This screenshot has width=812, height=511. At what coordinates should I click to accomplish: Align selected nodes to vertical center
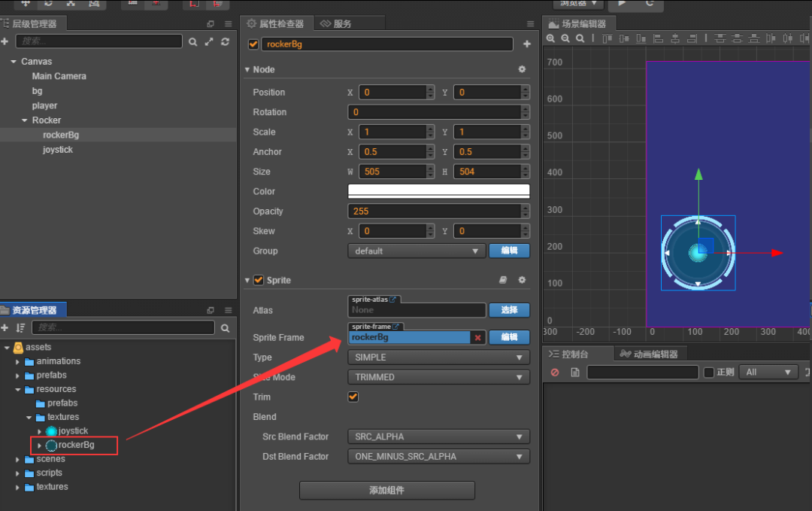pos(624,38)
